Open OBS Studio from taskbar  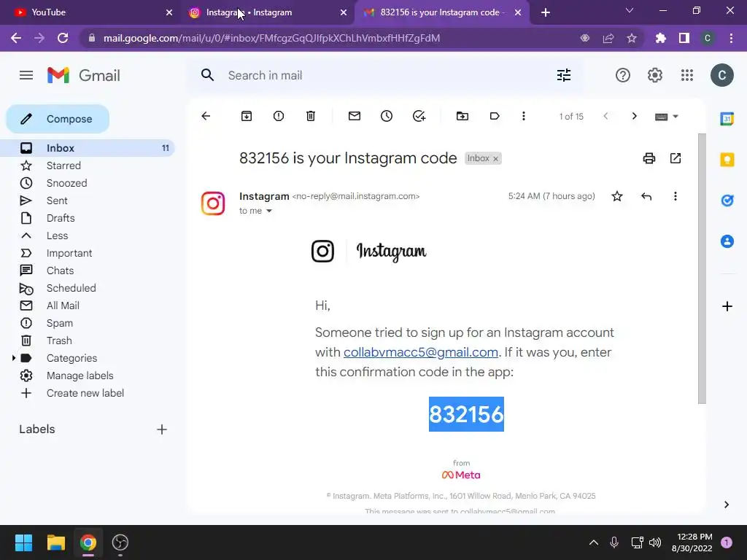120,542
